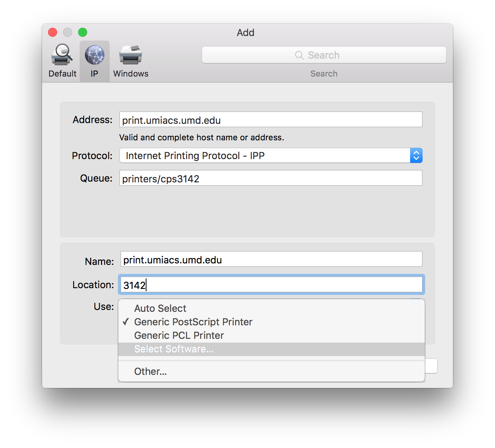The image size is (495, 448).
Task: Choose Auto Select from Use menu
Action: (x=160, y=308)
